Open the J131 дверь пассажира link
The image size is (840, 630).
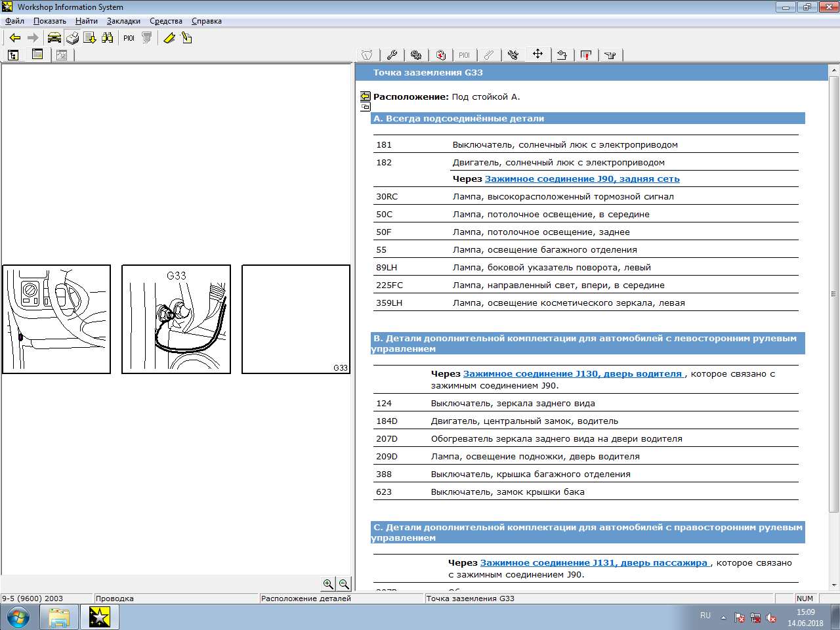pyautogui.click(x=594, y=563)
